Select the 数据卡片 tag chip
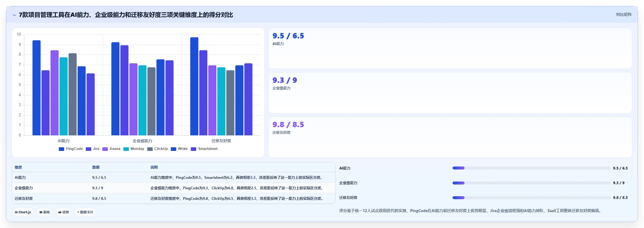 click(85, 212)
